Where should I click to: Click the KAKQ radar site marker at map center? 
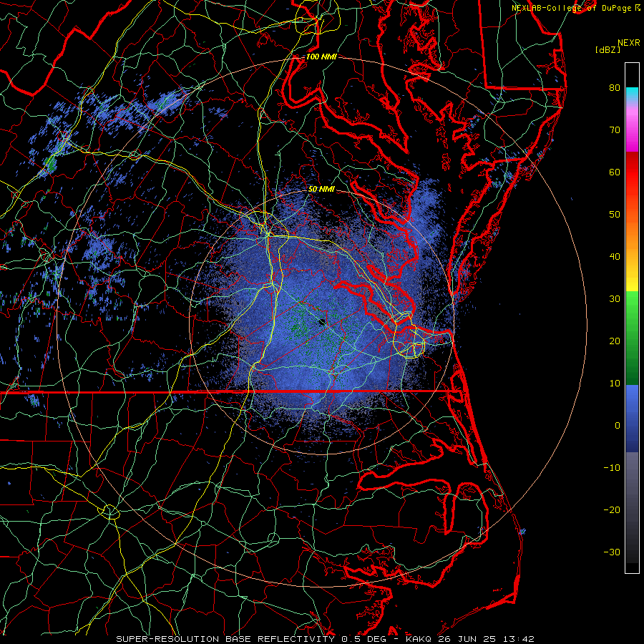click(322, 322)
